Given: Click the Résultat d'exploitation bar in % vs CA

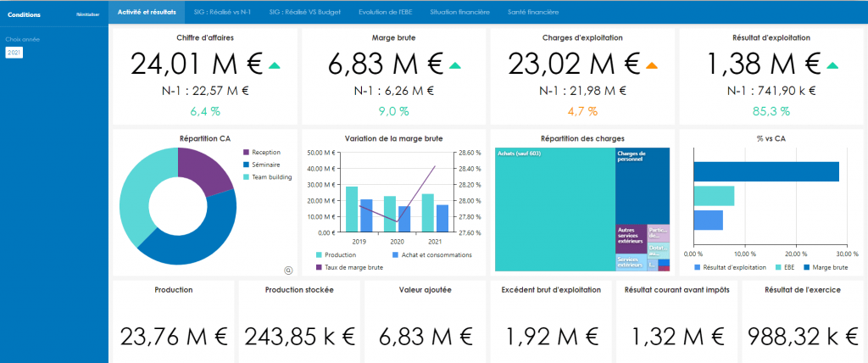Looking at the screenshot, I should coord(708,220).
